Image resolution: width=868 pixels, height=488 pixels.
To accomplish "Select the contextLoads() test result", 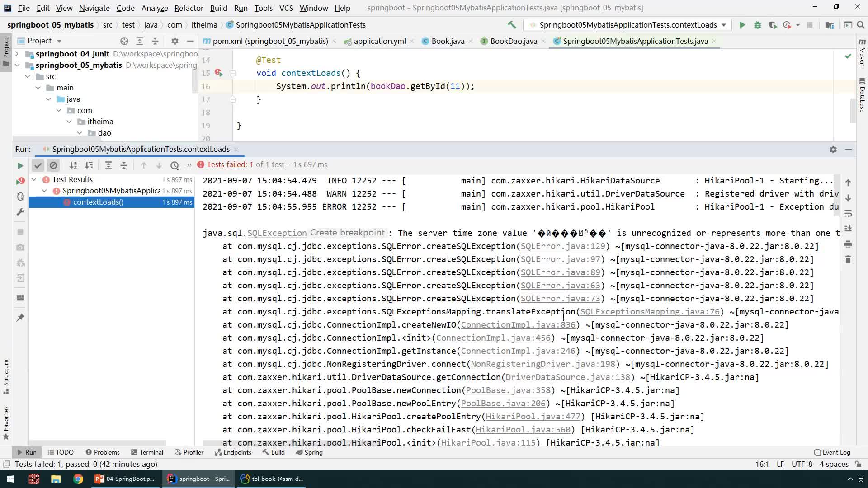I will pos(112,202).
